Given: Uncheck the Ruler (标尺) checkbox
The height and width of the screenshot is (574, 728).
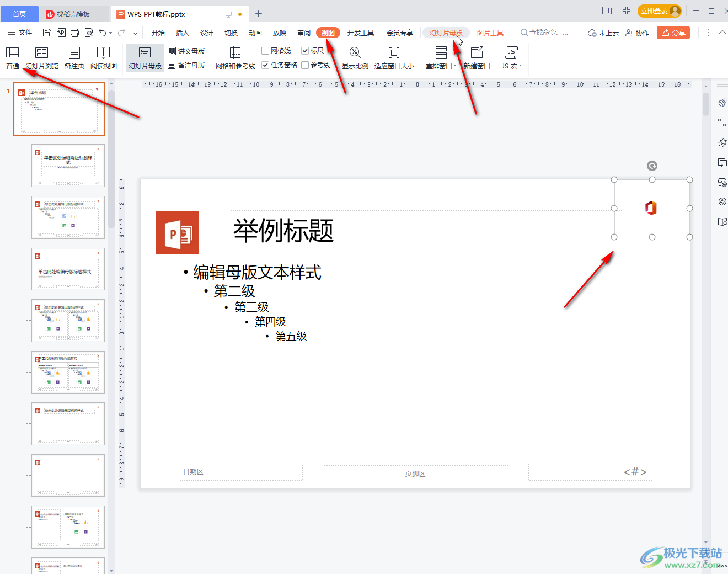Looking at the screenshot, I should point(305,51).
